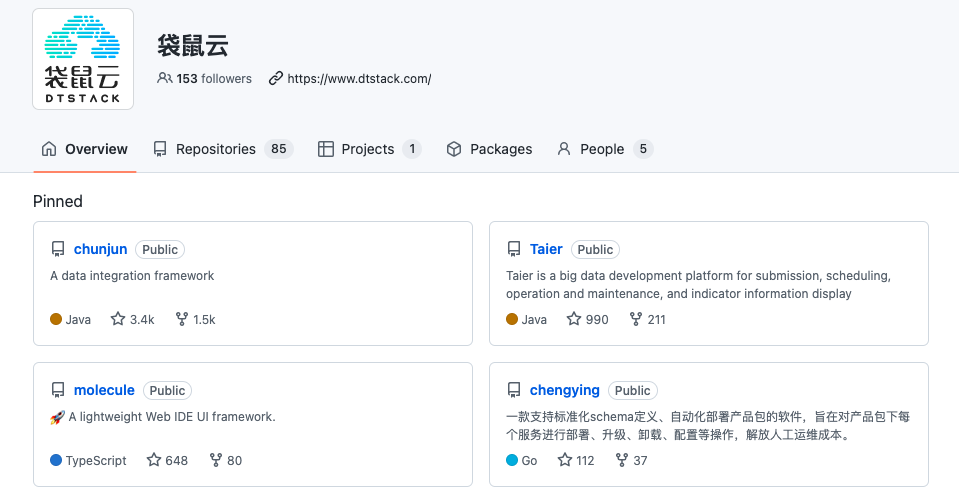
Task: Open molecule 80 forks link
Action: click(226, 461)
